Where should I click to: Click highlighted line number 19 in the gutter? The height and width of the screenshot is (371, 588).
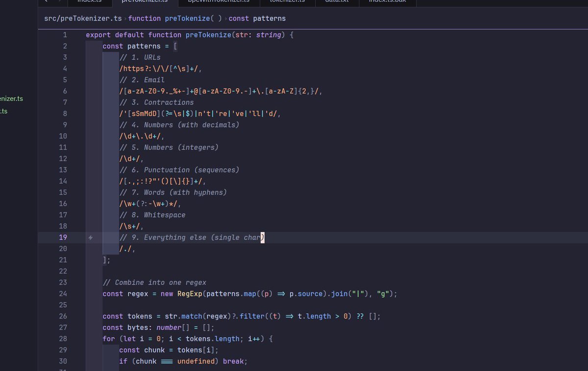point(63,238)
